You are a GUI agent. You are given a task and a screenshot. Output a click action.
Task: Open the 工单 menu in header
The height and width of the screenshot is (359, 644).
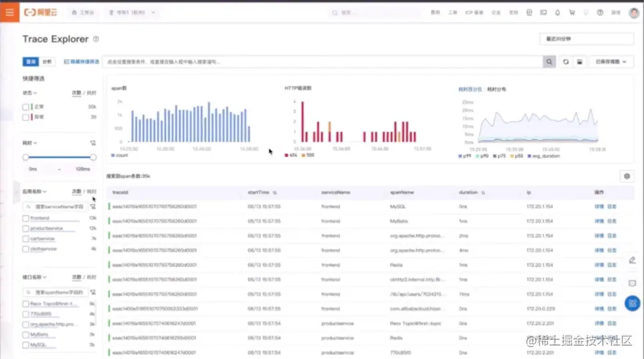[x=453, y=13]
